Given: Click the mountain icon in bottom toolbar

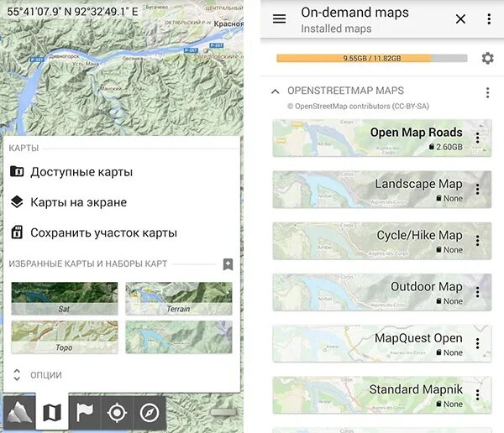Looking at the screenshot, I should [19, 413].
